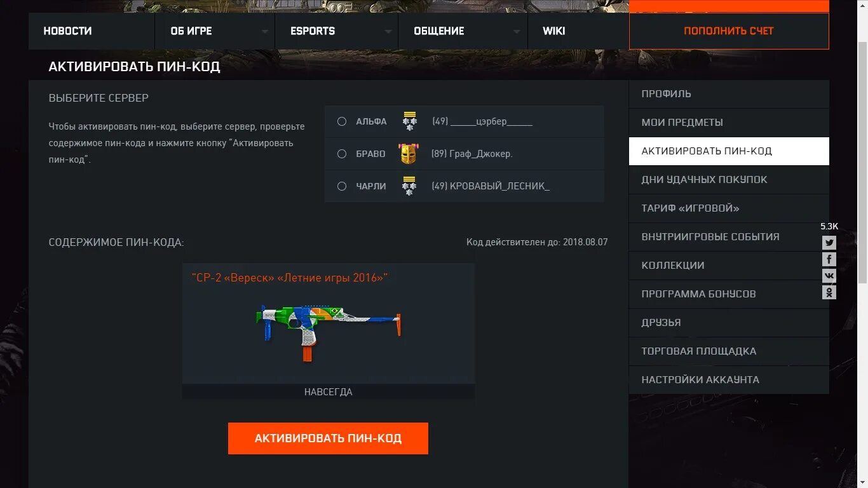Click the golden helmet rank icon for Браво
The image size is (868, 488).
(409, 154)
